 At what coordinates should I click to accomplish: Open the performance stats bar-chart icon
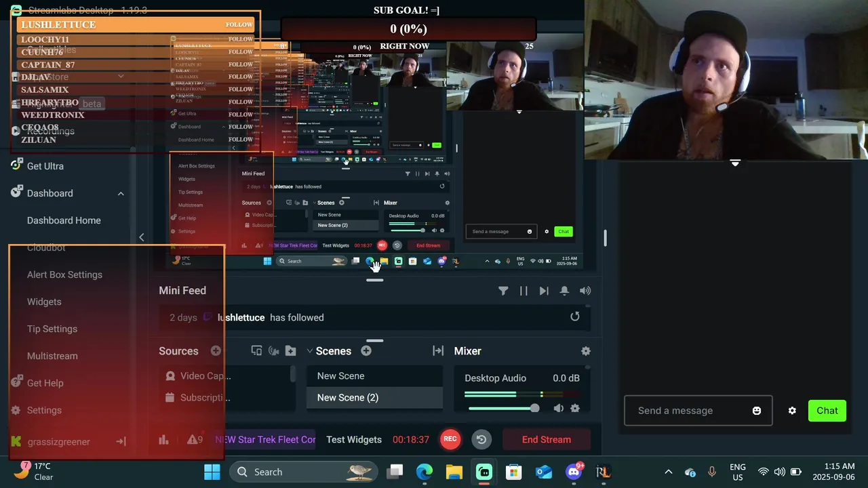163,440
